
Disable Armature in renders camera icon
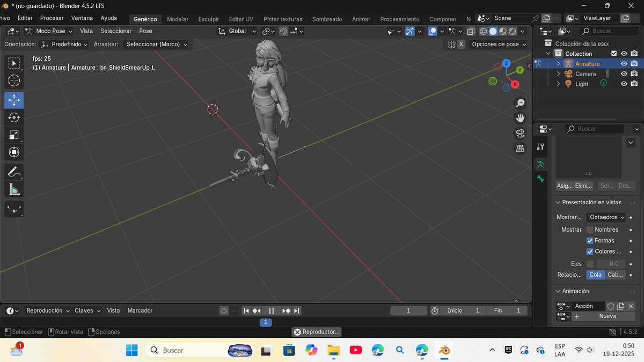[634, 64]
